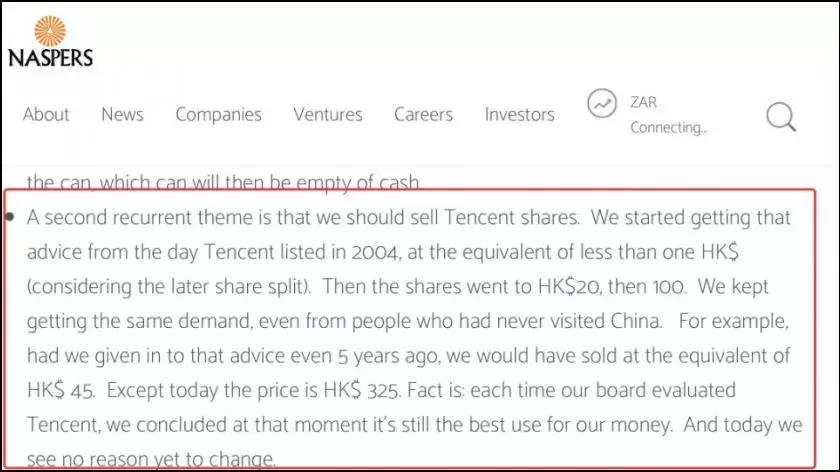Image resolution: width=840 pixels, height=472 pixels.
Task: Select Ventures in the navigation bar
Action: click(x=327, y=114)
